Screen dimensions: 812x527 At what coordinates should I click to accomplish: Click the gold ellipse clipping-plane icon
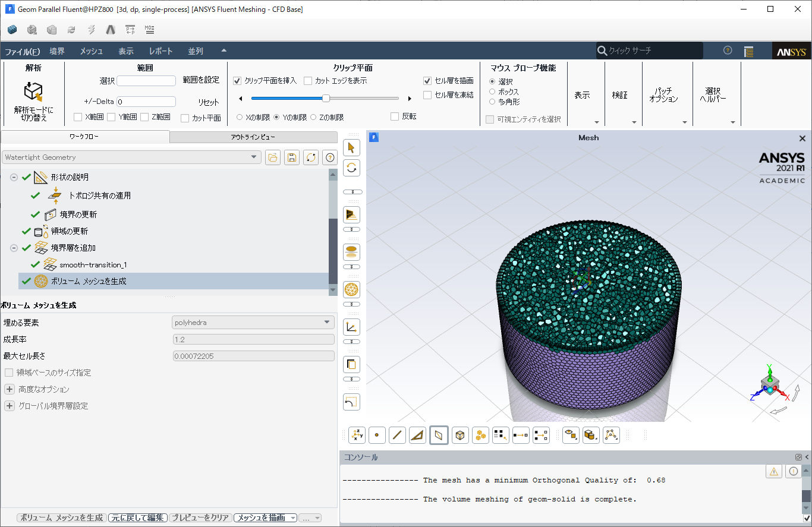click(x=352, y=252)
